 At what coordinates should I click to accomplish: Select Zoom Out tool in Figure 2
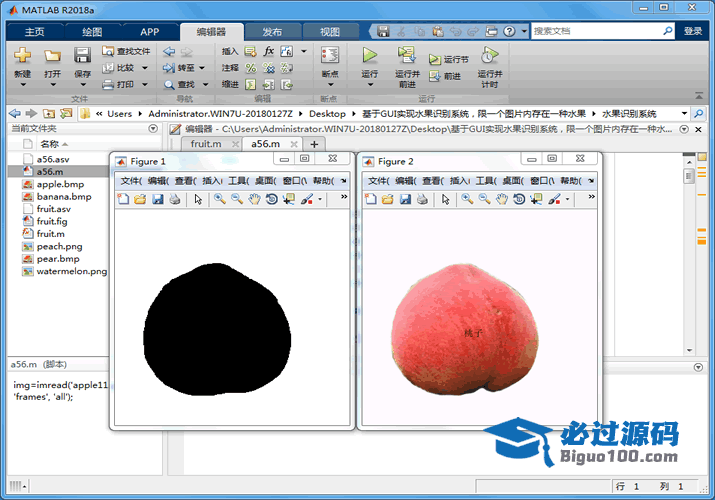coord(484,199)
